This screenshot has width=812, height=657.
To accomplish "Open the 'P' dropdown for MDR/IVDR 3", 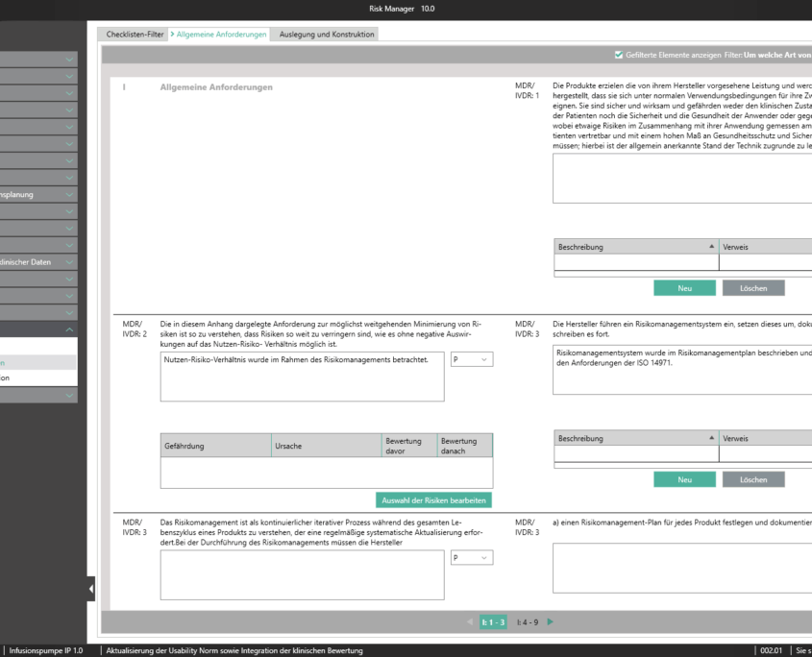I will (x=471, y=558).
